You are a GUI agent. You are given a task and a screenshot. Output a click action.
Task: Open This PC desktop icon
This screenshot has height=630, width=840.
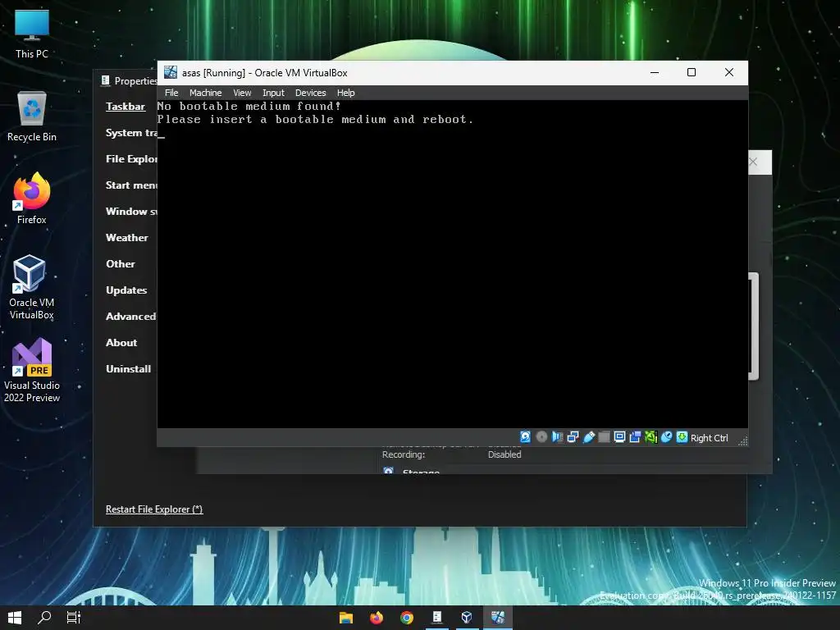[x=32, y=34]
